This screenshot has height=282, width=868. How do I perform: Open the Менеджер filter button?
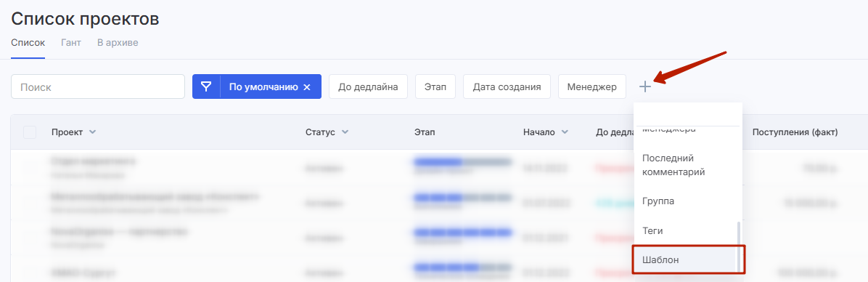coord(591,87)
